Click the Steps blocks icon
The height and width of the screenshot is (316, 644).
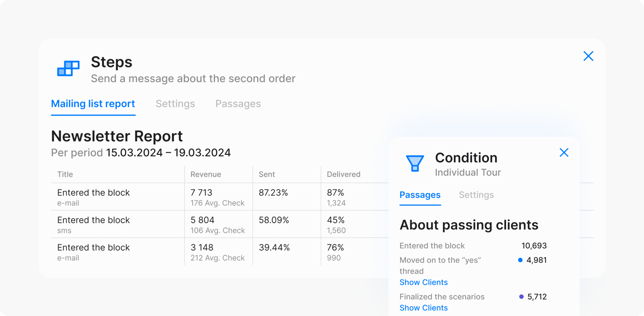coord(68,68)
